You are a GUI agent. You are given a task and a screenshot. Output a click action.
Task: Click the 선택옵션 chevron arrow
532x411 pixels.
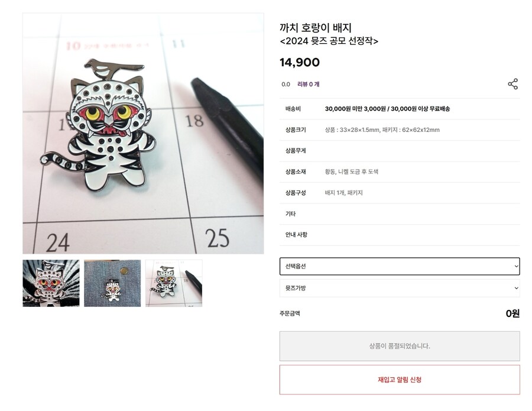point(515,267)
